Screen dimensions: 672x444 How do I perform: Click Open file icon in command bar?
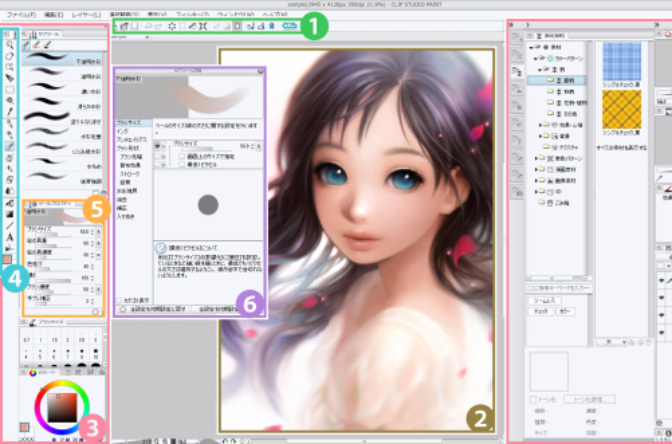pyautogui.click(x=125, y=26)
